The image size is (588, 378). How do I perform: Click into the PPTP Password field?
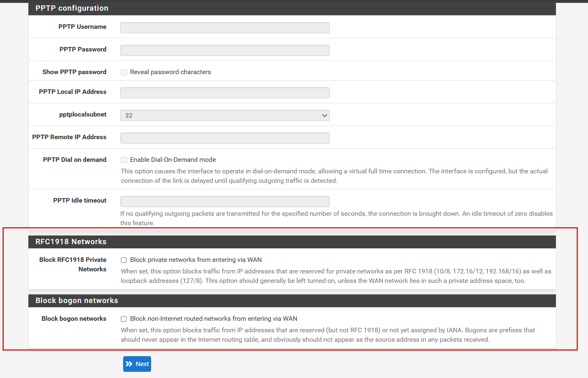coord(225,51)
